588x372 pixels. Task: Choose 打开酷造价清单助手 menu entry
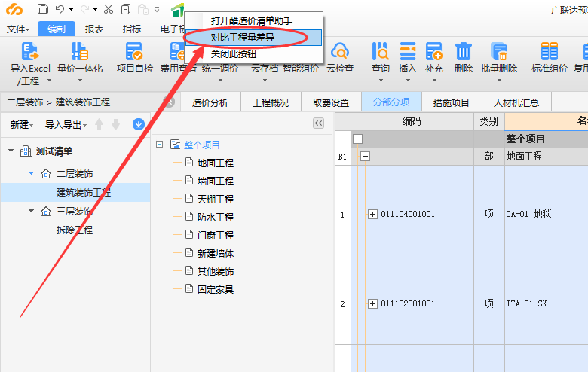tap(251, 20)
